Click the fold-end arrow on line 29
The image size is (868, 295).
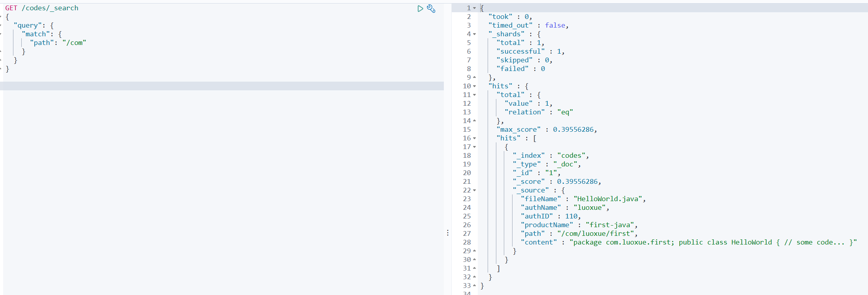pos(475,251)
